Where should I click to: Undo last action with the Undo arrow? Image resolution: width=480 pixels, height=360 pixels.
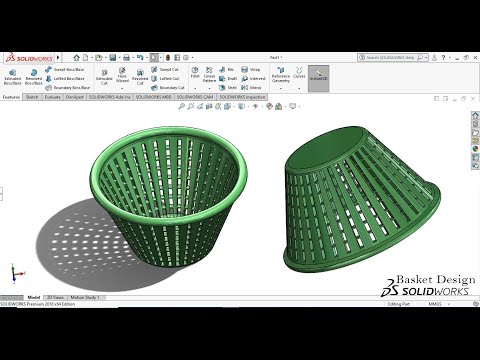pos(140,58)
